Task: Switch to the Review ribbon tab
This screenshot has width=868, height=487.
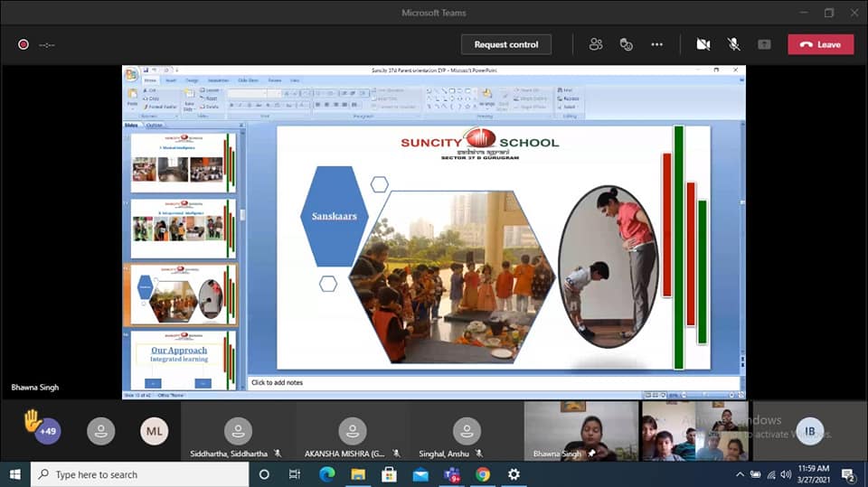Action: (275, 80)
